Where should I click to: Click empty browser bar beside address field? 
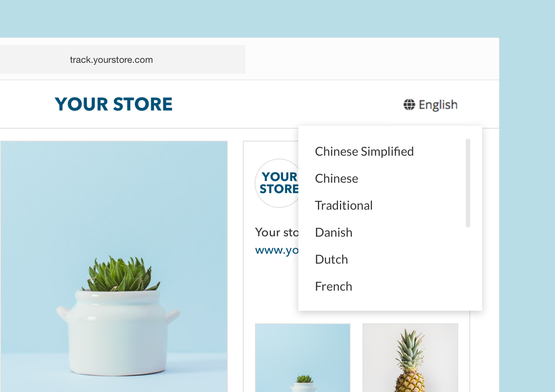pos(372,59)
